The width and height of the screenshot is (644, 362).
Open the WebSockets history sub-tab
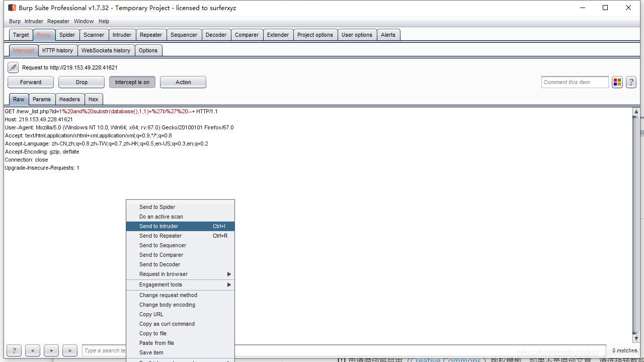(x=106, y=50)
